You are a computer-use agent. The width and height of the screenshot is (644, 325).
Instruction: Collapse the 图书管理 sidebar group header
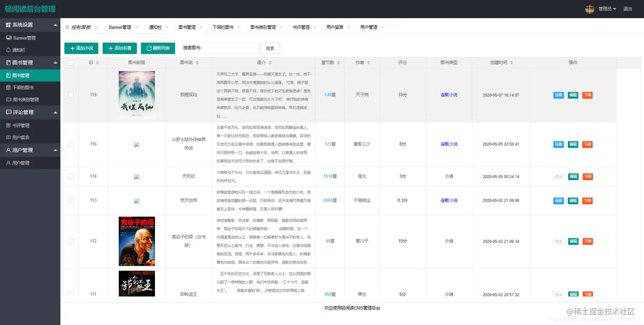30,63
